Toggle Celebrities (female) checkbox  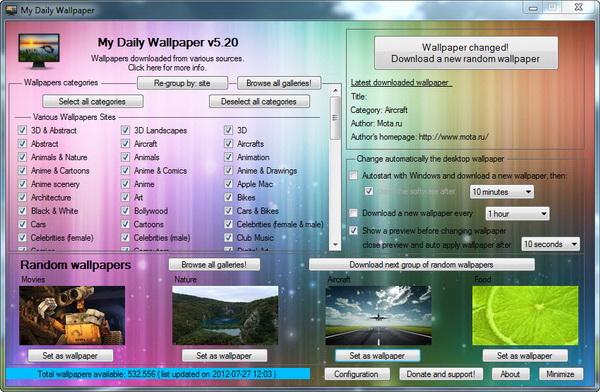point(23,237)
